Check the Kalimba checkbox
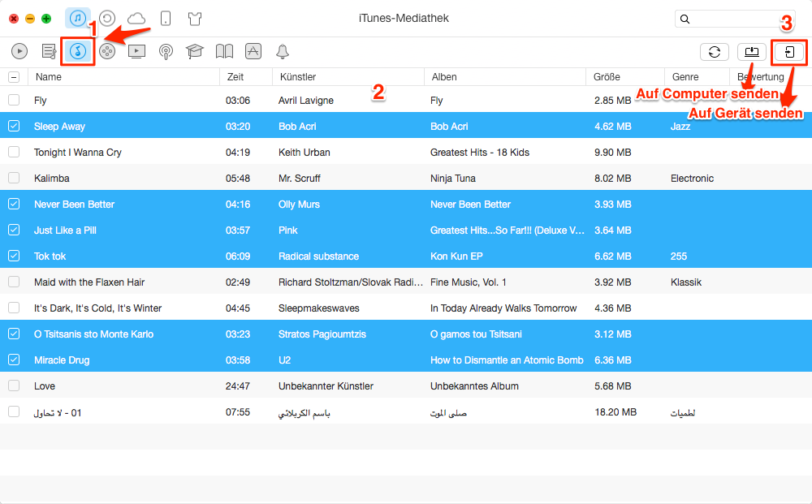This screenshot has width=812, height=504. tap(14, 178)
